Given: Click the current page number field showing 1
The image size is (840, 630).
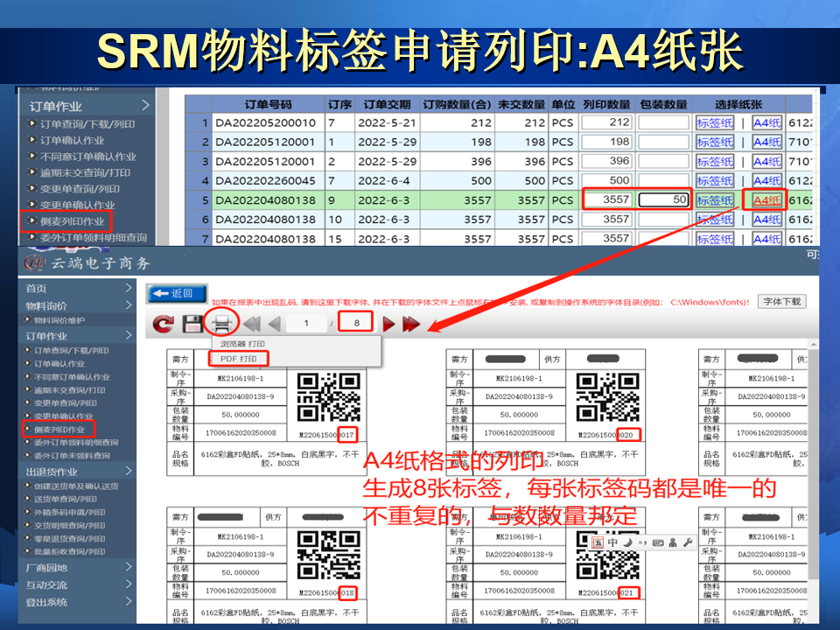Looking at the screenshot, I should 306,323.
